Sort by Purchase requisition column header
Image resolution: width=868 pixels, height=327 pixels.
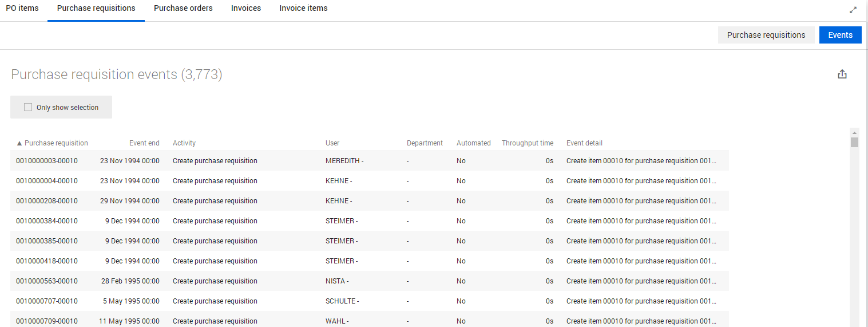point(56,143)
